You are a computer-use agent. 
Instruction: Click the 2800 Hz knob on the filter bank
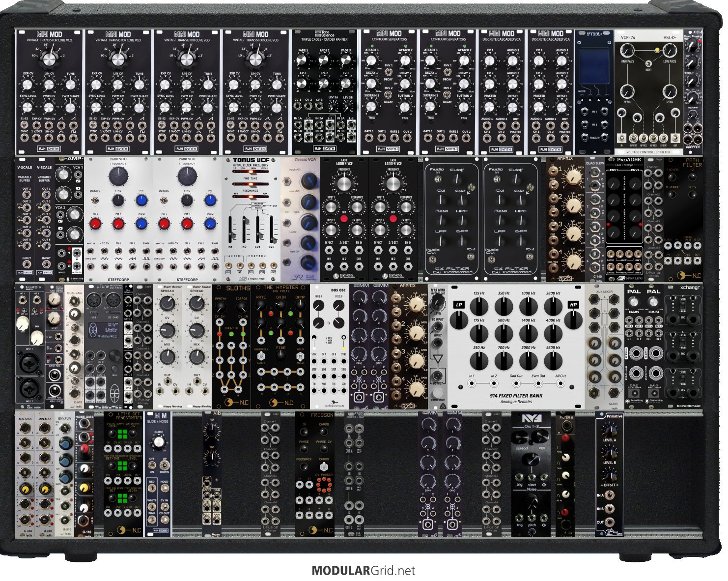coord(553,307)
